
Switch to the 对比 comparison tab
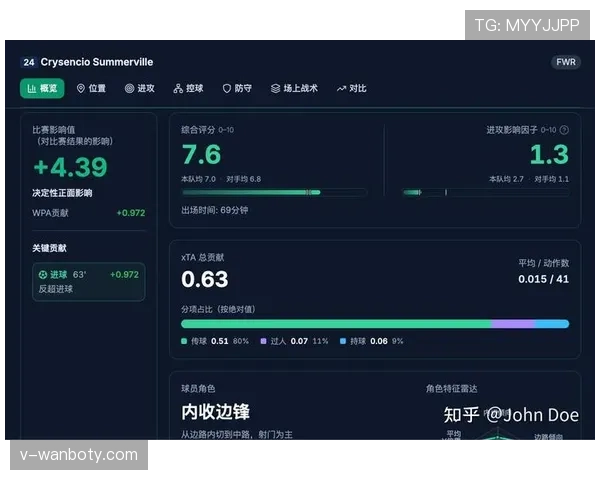click(x=352, y=88)
